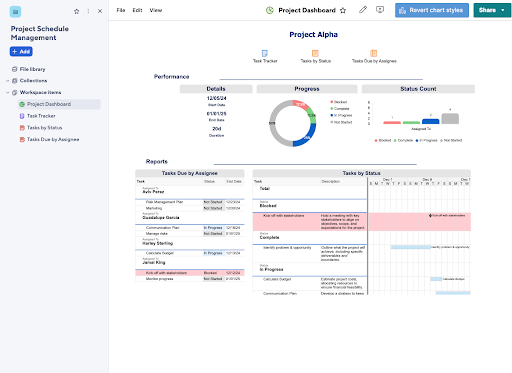512x373 pixels.
Task: Collapse the Workspace items chevron
Action: [x=8, y=92]
